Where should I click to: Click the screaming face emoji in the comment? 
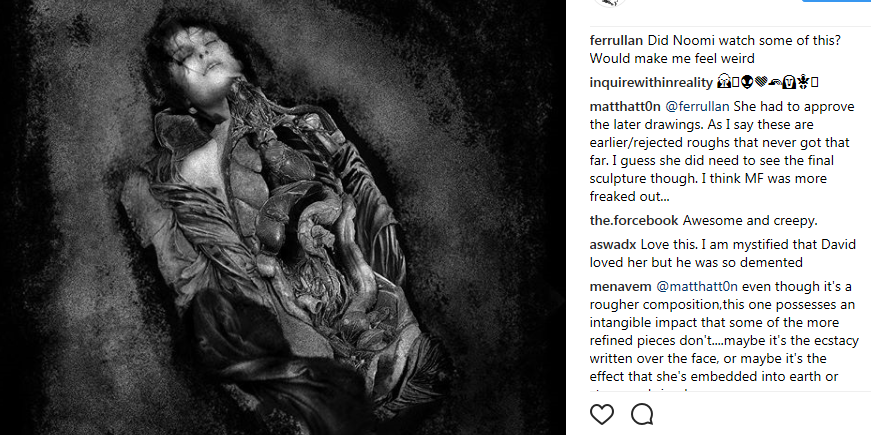723,83
